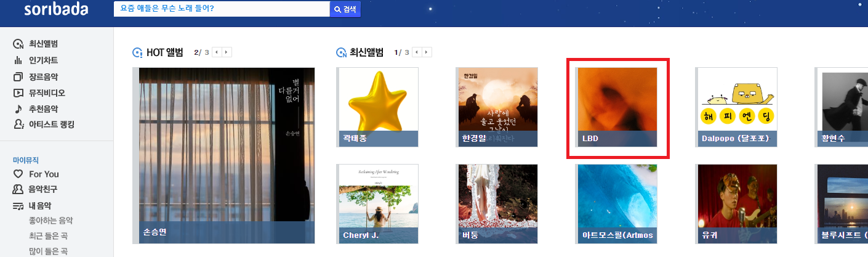
Task: Go to next HOT 앨범 page
Action: click(x=227, y=52)
